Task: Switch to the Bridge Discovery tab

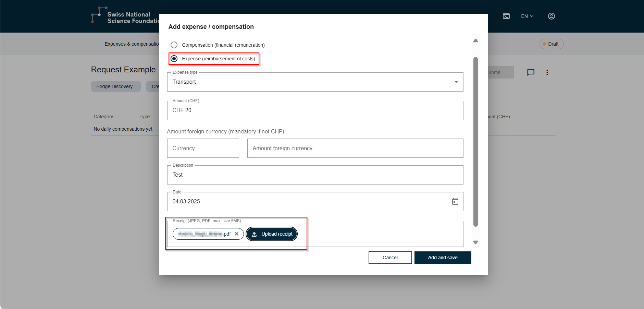Action: [115, 86]
